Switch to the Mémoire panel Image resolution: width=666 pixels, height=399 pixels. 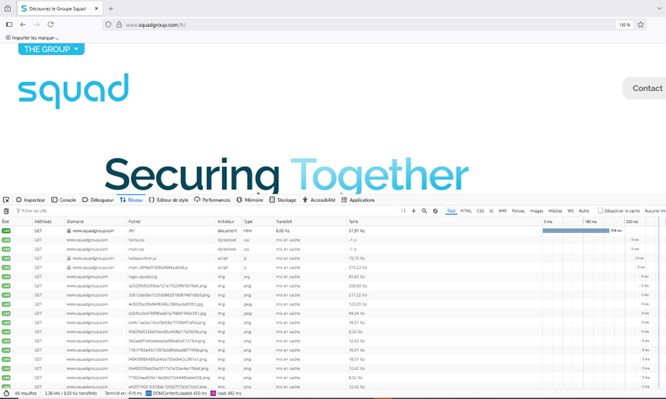(250, 200)
